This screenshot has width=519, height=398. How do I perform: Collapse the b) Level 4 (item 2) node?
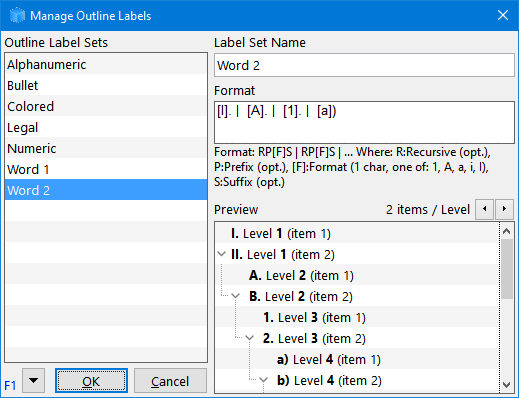click(263, 380)
